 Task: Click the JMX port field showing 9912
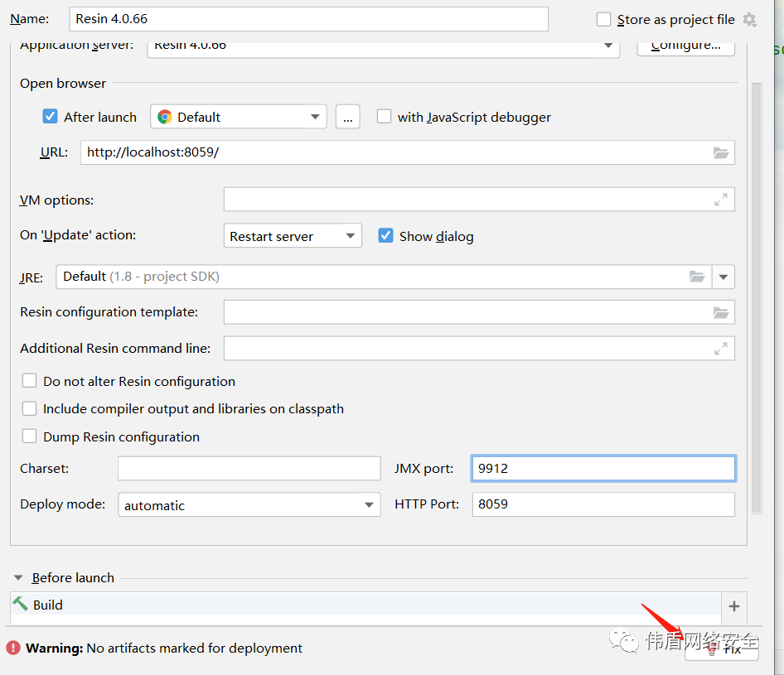[603, 468]
